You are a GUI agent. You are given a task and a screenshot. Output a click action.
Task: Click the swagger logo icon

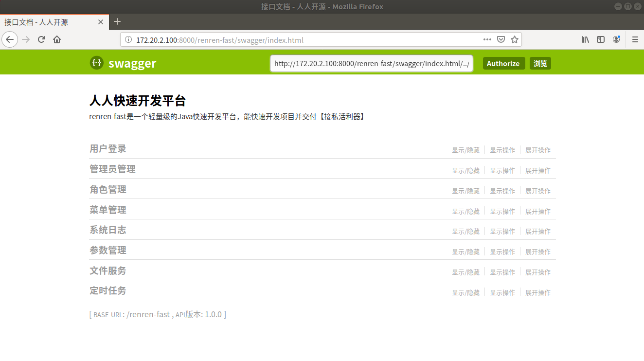tap(97, 63)
